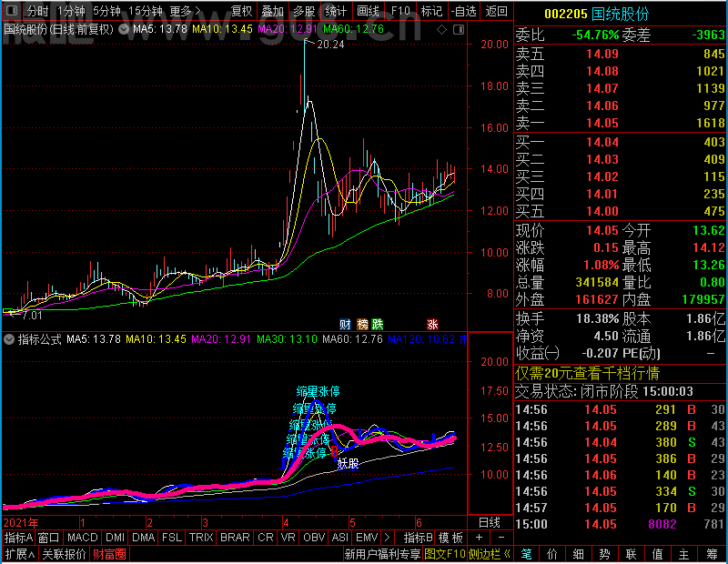Select the 价 price tab
Viewport: 728px width, 564px height.
point(552,554)
